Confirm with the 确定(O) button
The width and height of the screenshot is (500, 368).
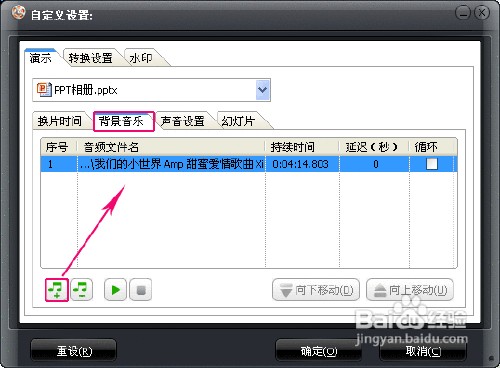tap(319, 351)
